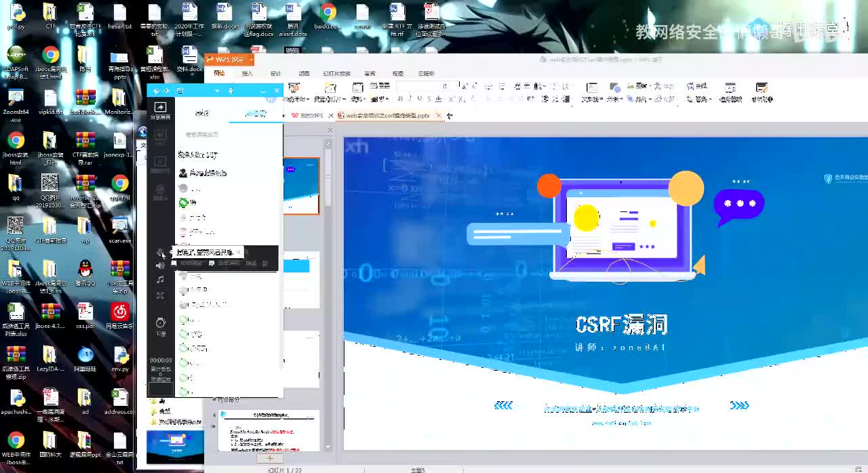
Task: Click the music note icon in meeting sidebar
Action: tap(160, 279)
